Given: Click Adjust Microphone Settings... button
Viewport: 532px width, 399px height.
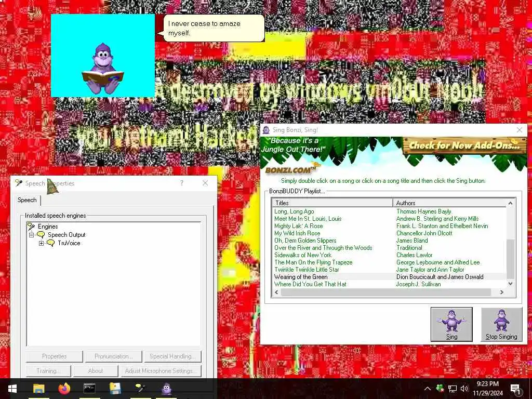Looking at the screenshot, I should 161,371.
